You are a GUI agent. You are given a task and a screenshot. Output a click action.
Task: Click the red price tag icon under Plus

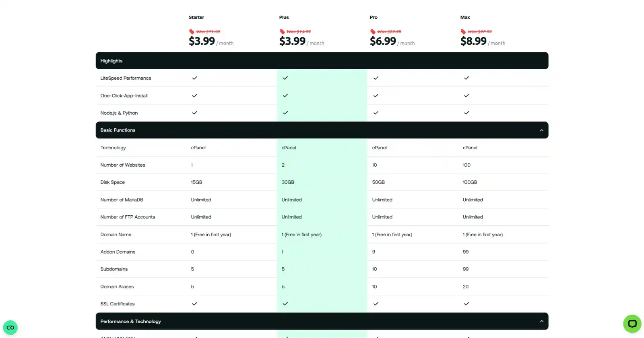click(282, 31)
